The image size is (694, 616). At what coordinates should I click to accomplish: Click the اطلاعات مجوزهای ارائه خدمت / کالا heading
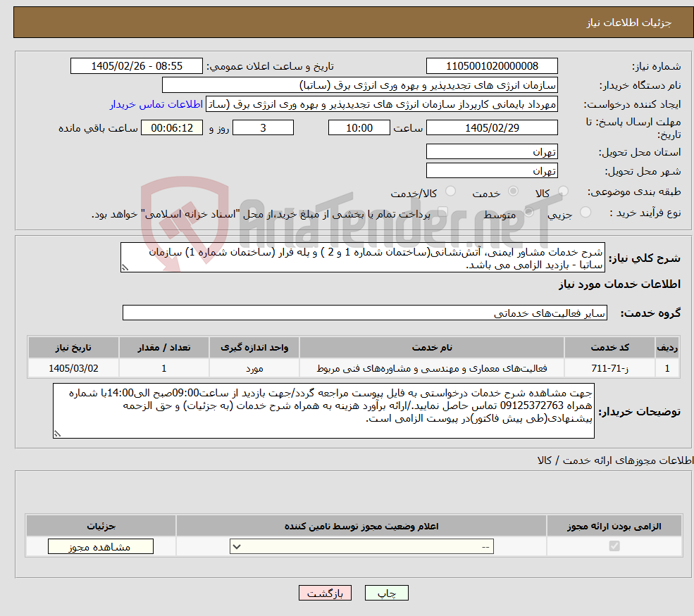coord(615,460)
